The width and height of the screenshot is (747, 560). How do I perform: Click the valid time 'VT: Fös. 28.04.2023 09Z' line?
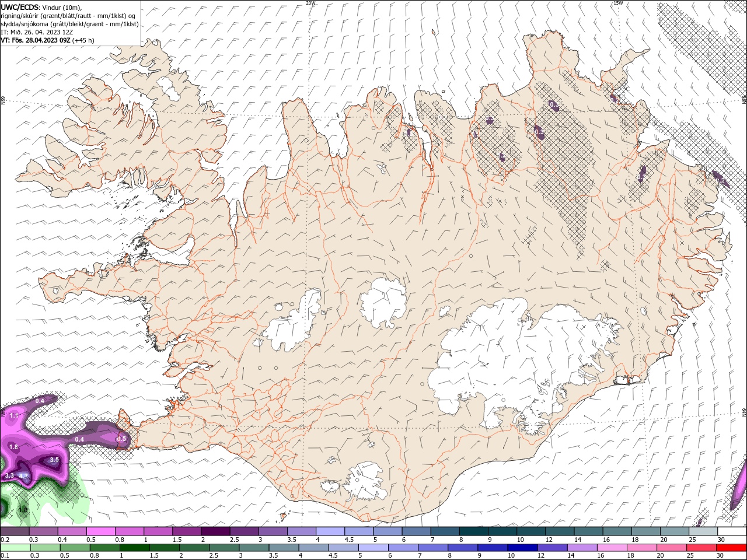click(36, 40)
